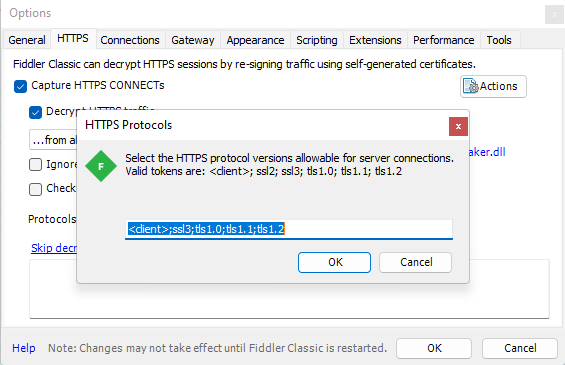The image size is (565, 365).
Task: Switch to the General tab
Action: 27,40
